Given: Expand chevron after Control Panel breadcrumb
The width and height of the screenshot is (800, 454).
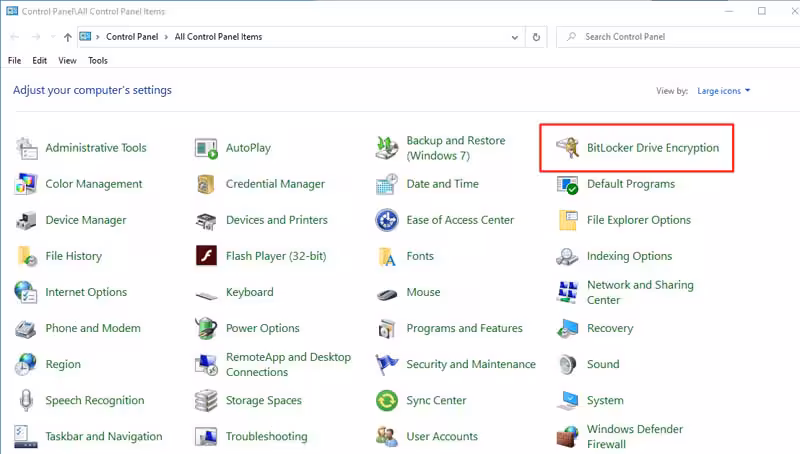Looking at the screenshot, I should (x=166, y=37).
